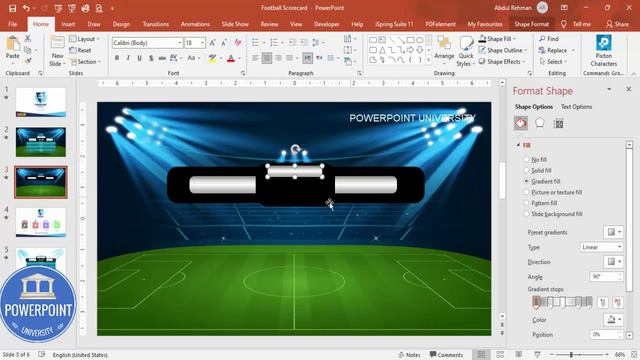Screen dimensions: 640x360
Task: Collapse the Fill section
Action: tap(518, 145)
